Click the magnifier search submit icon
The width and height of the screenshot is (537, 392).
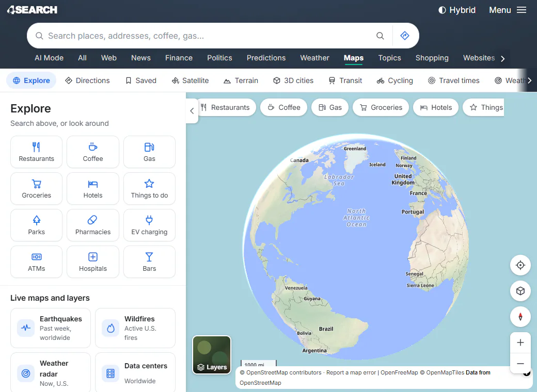point(380,36)
